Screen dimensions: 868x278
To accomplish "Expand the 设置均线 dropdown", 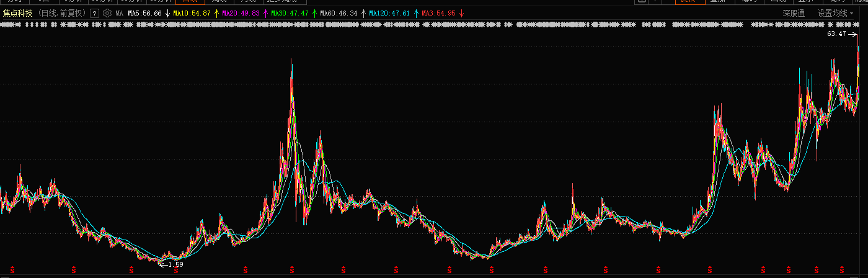I will [835, 13].
